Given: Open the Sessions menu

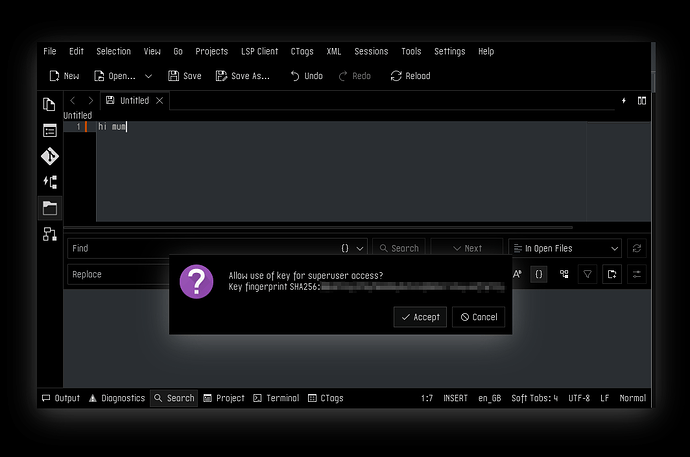Looking at the screenshot, I should tap(371, 51).
